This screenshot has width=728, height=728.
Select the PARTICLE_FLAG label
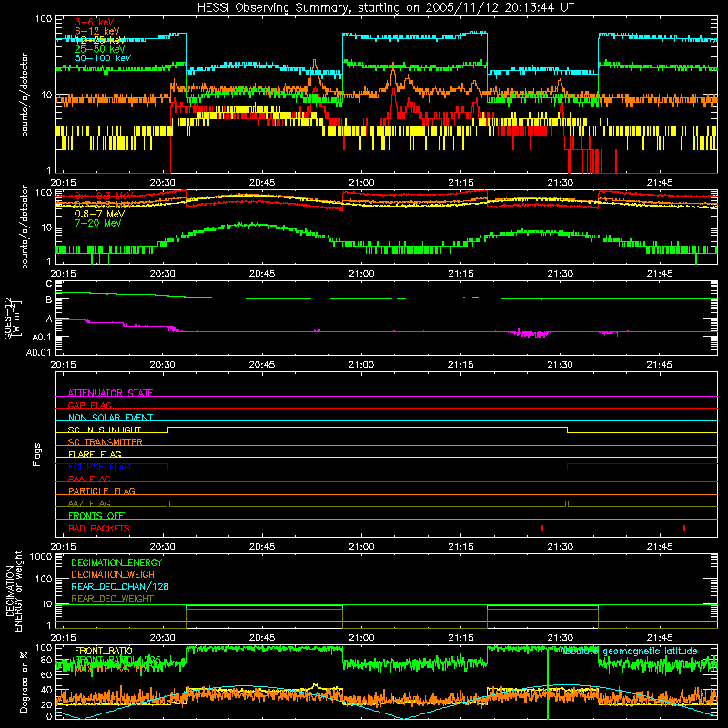(x=102, y=491)
